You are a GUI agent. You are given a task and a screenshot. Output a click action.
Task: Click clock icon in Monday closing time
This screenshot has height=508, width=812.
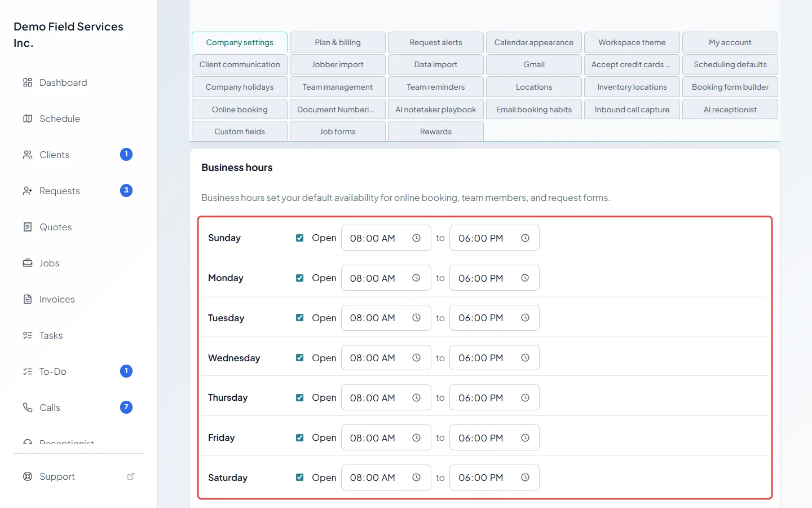coord(525,278)
